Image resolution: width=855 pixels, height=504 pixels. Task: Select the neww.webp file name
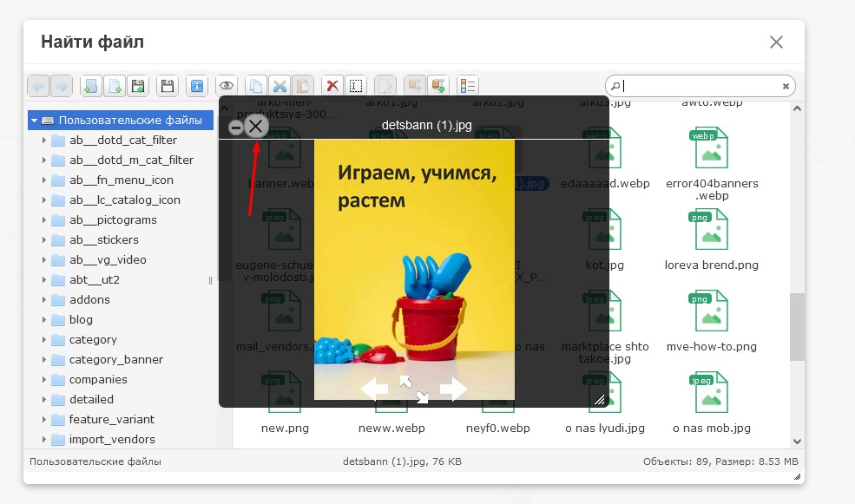391,429
